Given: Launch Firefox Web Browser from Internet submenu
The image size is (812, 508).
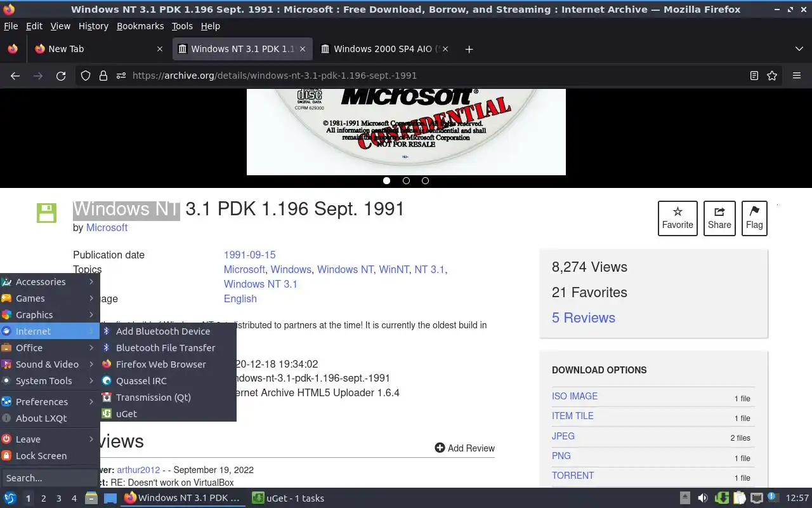Looking at the screenshot, I should point(168,364).
